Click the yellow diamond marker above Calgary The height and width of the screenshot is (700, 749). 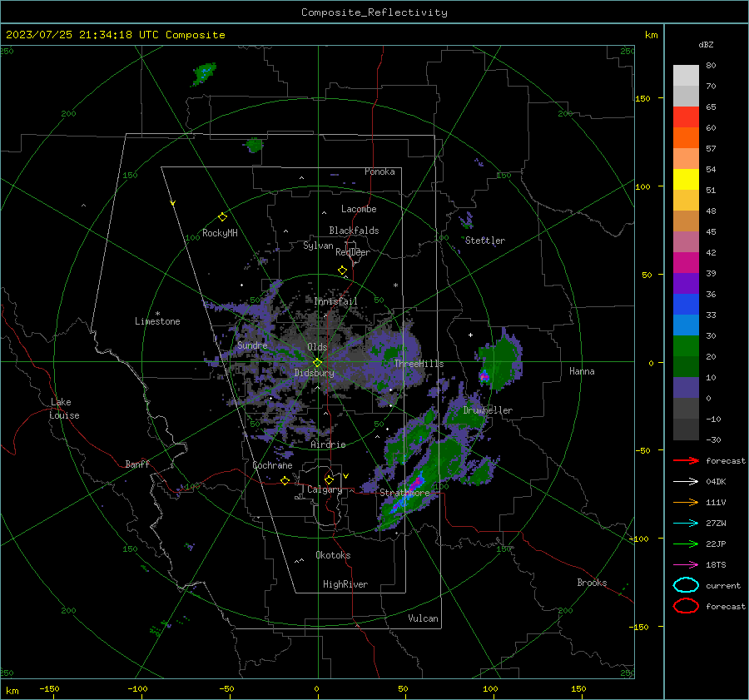(329, 479)
